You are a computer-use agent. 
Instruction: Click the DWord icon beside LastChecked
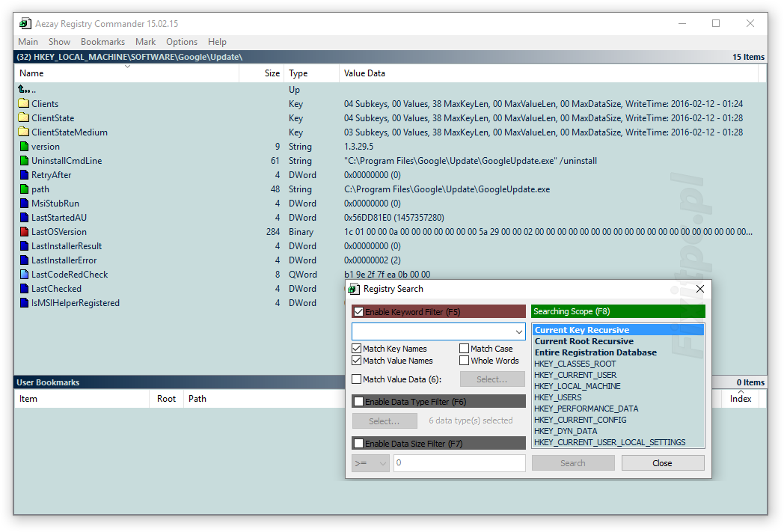(x=24, y=289)
